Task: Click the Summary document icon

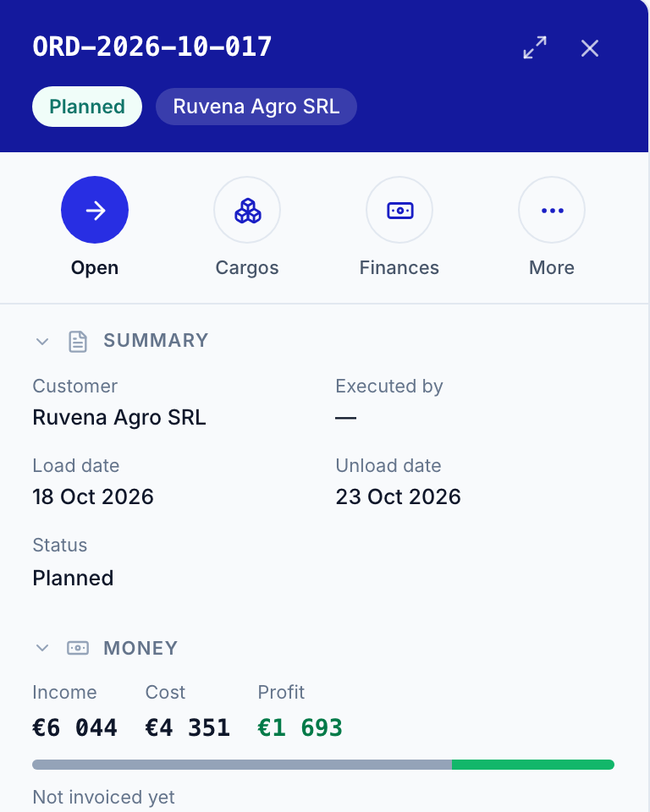Action: click(78, 342)
